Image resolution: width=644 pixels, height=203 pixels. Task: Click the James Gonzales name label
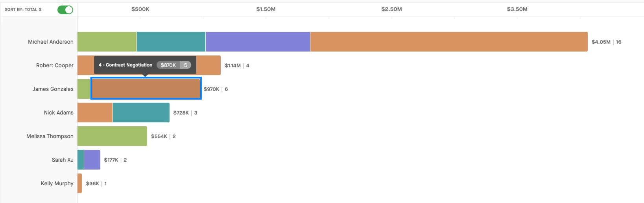point(53,89)
